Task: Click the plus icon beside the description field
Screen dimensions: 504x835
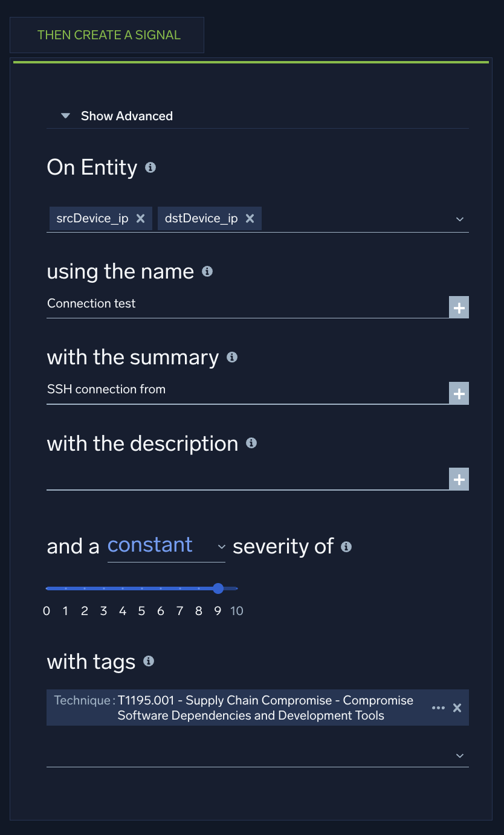Action: [x=459, y=479]
